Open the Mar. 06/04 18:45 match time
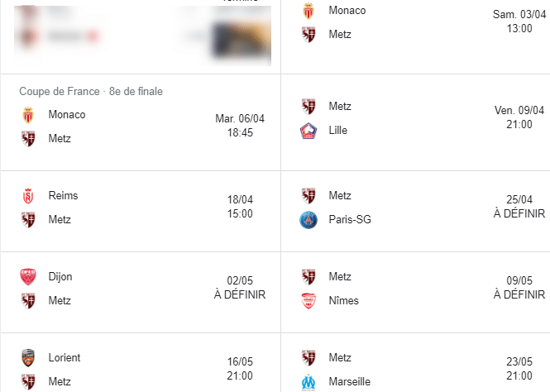The image size is (550, 392). 240,126
